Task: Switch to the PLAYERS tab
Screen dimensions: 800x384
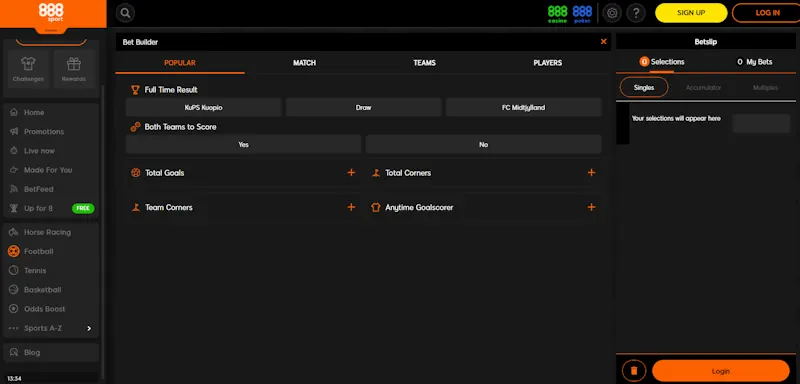Action: point(547,63)
